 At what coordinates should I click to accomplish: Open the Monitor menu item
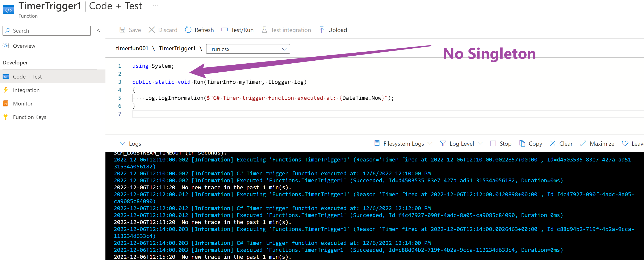click(22, 104)
